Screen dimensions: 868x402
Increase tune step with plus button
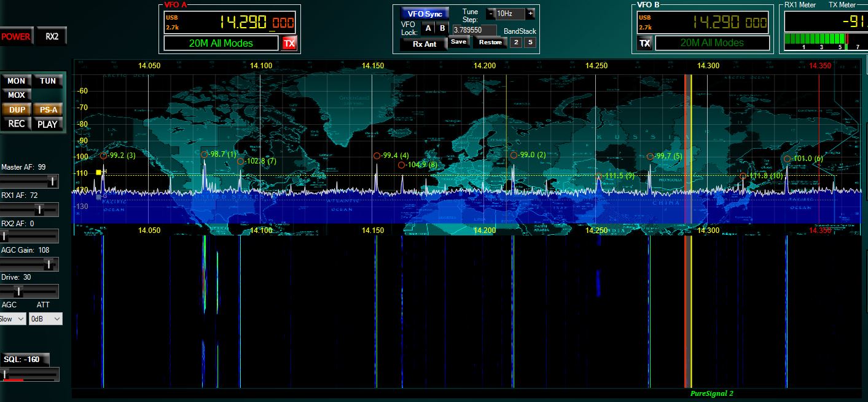point(530,14)
